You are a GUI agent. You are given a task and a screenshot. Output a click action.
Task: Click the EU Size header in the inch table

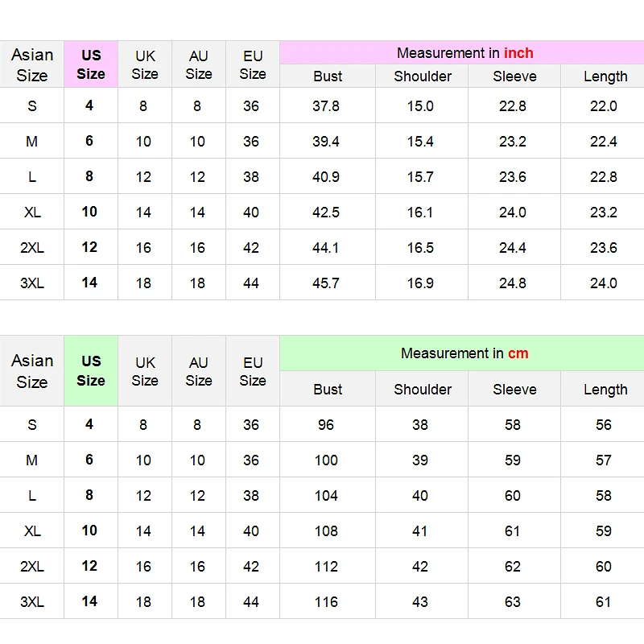(x=253, y=64)
